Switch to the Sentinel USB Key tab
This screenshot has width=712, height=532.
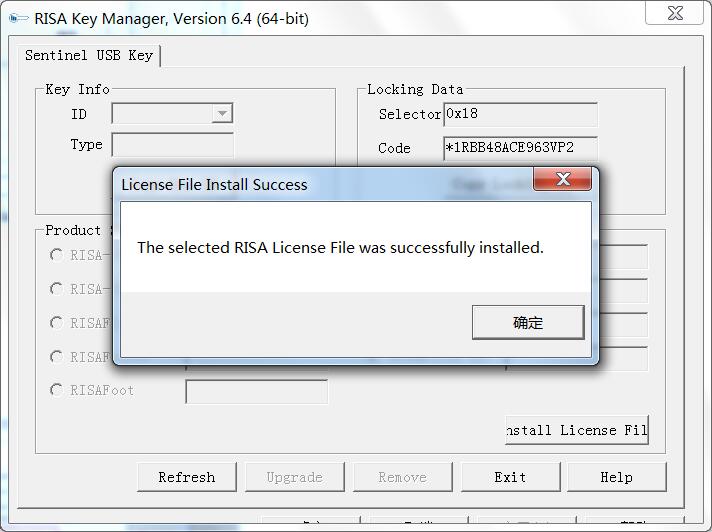coord(89,55)
